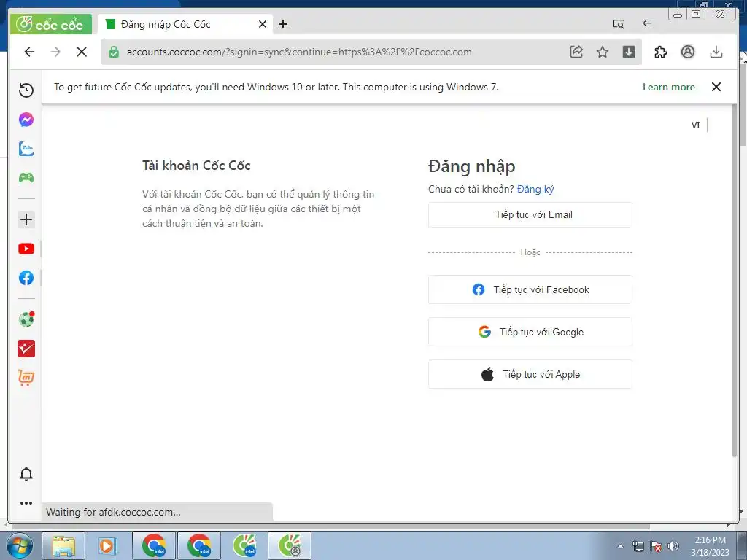Dismiss the Windows 10 update notice
The width and height of the screenshot is (747, 560).
tap(716, 87)
